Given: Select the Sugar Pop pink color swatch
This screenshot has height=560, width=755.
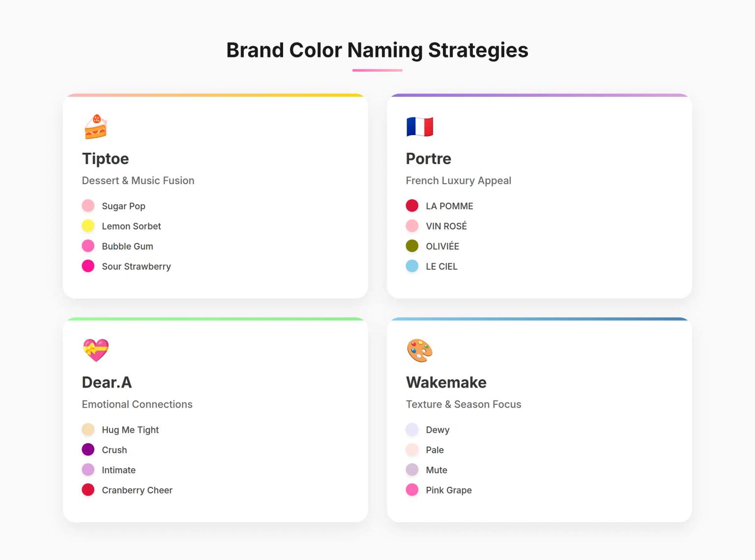Looking at the screenshot, I should pyautogui.click(x=88, y=206).
